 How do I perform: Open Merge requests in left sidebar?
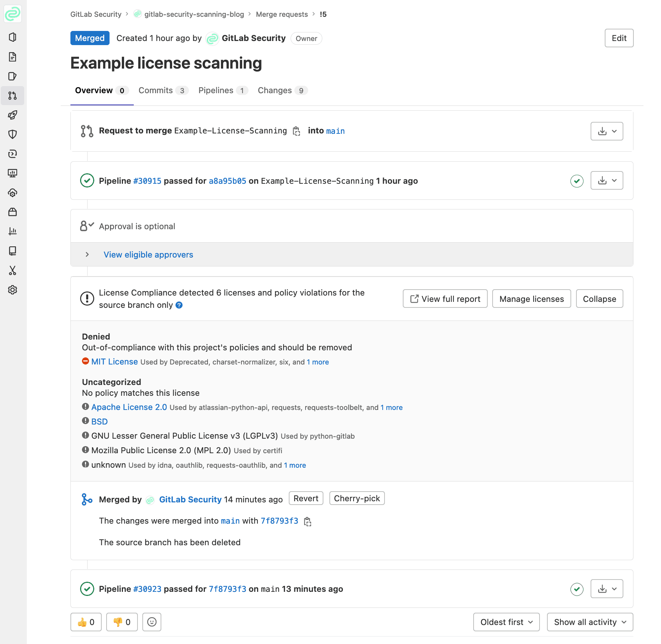(13, 96)
